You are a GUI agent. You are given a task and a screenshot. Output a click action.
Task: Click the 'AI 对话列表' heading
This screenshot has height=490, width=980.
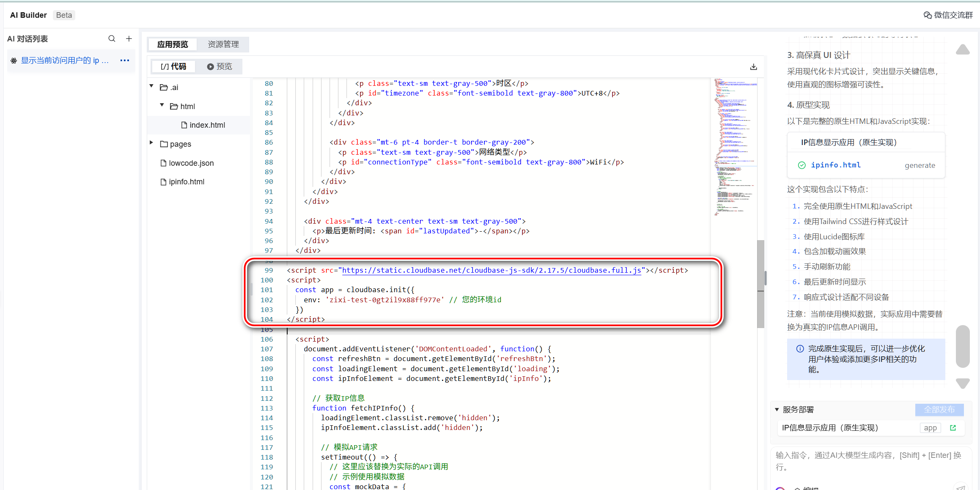tap(27, 39)
